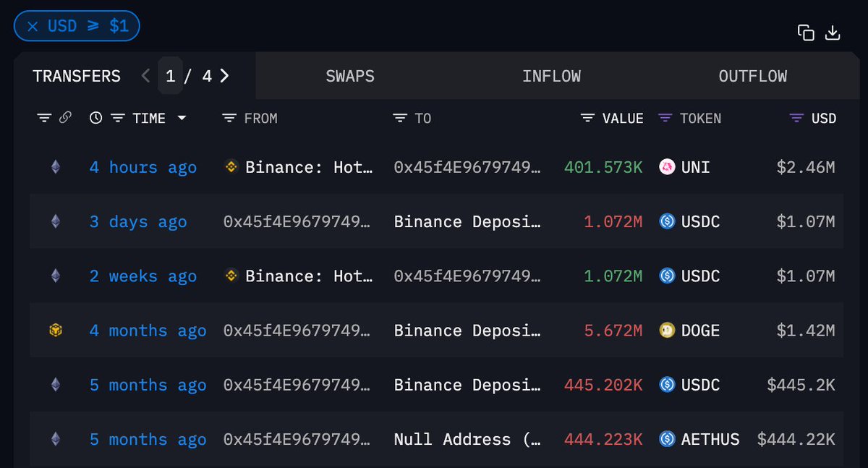Select the $2.46M USD amount

pos(806,168)
